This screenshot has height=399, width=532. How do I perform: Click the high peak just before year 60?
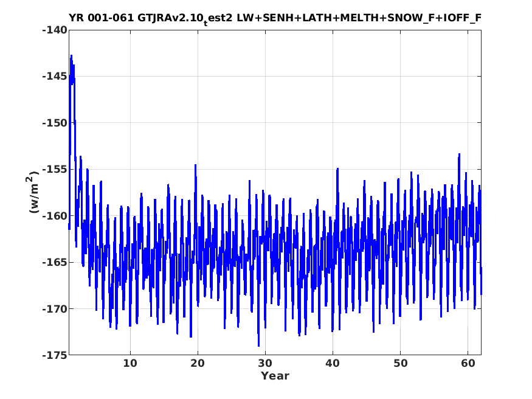[459, 155]
